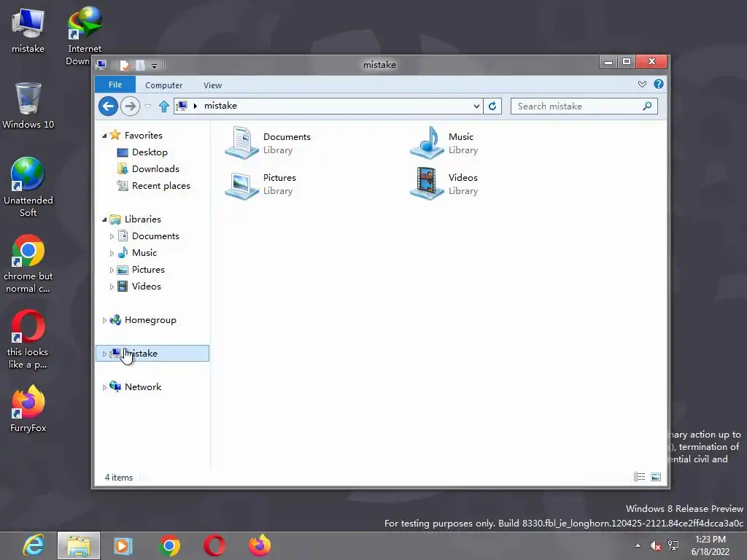Screen dimensions: 747x560
Task: Launch Firefox from the taskbar
Action: 260,545
